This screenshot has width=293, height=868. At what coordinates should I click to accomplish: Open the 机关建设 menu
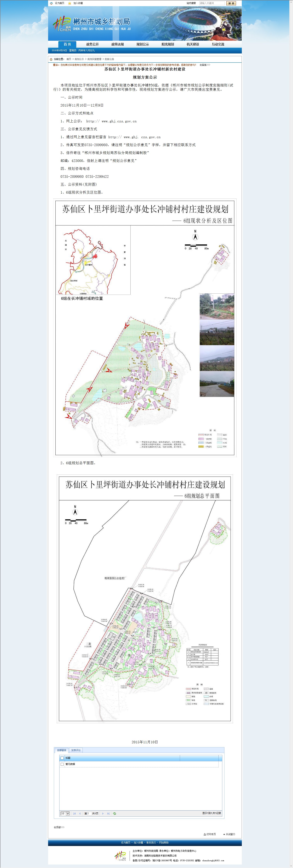(193, 44)
